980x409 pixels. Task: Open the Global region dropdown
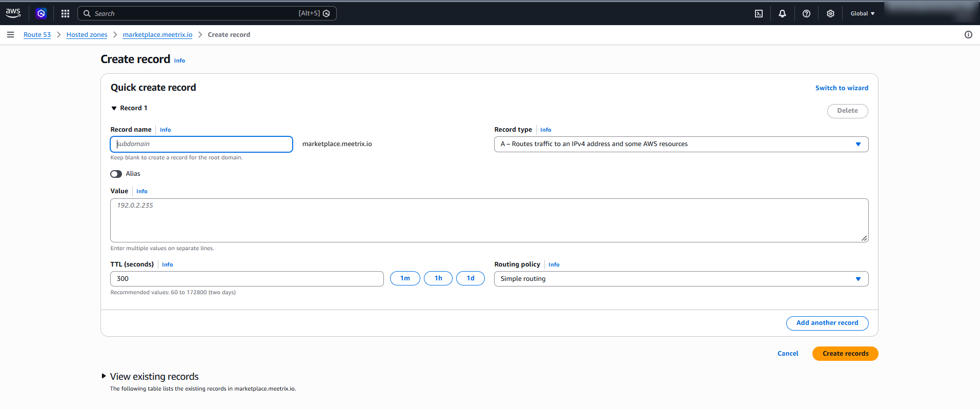(863, 13)
